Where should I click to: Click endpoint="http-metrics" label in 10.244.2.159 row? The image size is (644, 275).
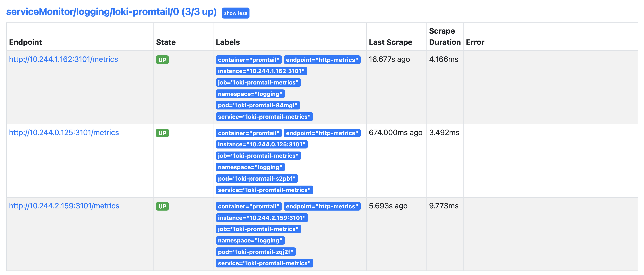coord(322,206)
